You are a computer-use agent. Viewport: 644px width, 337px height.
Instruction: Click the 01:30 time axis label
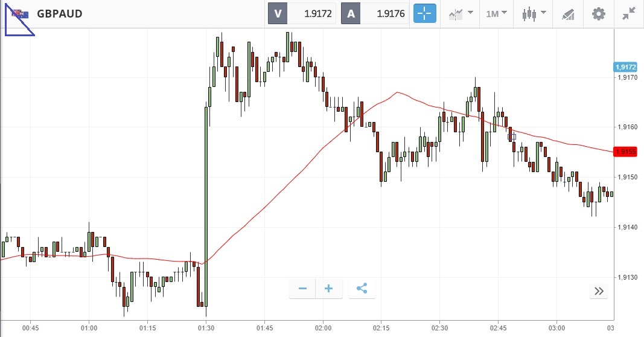tap(206, 328)
